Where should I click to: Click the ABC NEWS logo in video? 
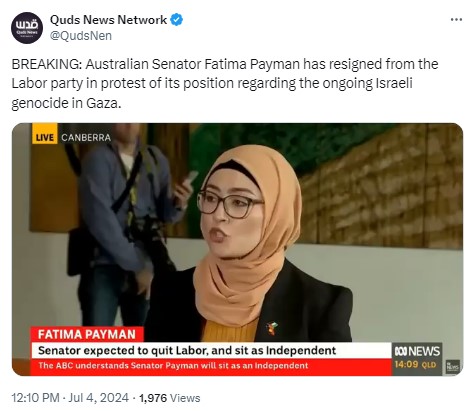click(x=417, y=351)
